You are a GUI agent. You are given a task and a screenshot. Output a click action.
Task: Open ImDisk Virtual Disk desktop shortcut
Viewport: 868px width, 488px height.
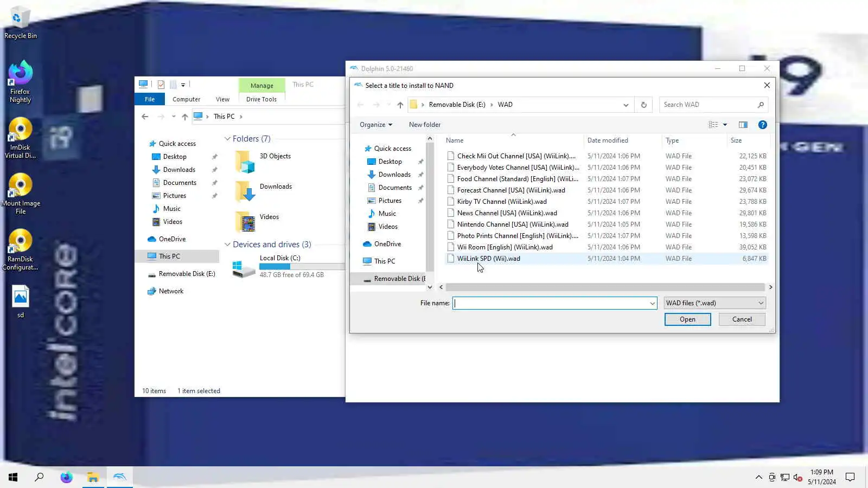(20, 138)
